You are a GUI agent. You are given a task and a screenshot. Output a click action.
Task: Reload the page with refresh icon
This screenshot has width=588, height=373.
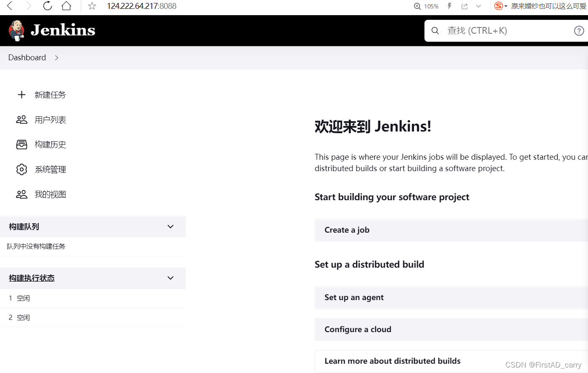(x=48, y=6)
